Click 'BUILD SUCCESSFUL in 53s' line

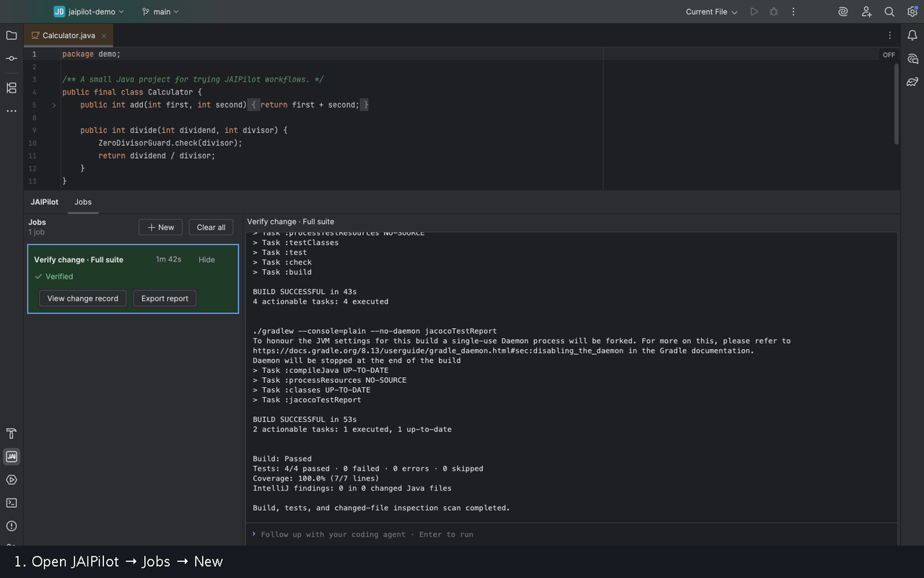coord(305,419)
